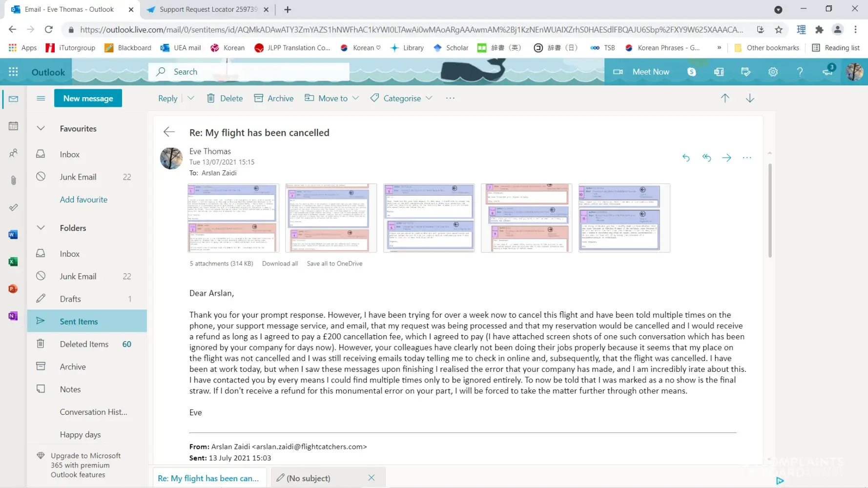Image resolution: width=868 pixels, height=488 pixels.
Task: Open a new browser tab
Action: 288,9
